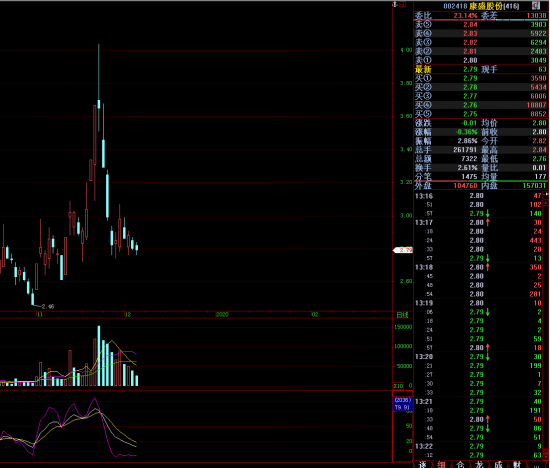The image size is (550, 468).
Task: Click the 2020 marker on the time axis
Action: pos(222,314)
